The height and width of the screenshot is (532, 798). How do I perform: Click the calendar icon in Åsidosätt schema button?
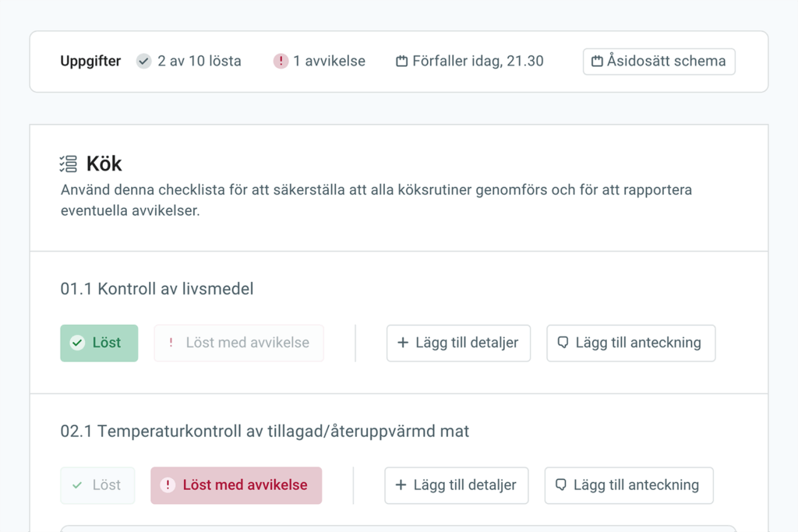(597, 62)
